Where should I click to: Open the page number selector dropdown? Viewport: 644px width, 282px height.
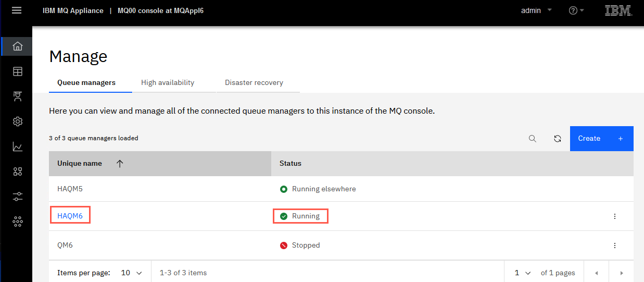522,273
